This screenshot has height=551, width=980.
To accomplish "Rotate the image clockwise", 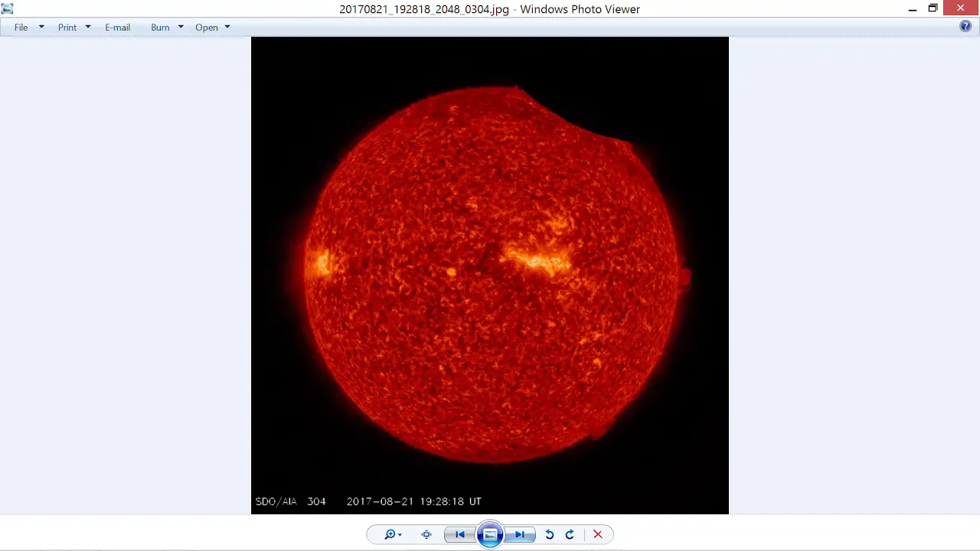I will click(x=570, y=535).
